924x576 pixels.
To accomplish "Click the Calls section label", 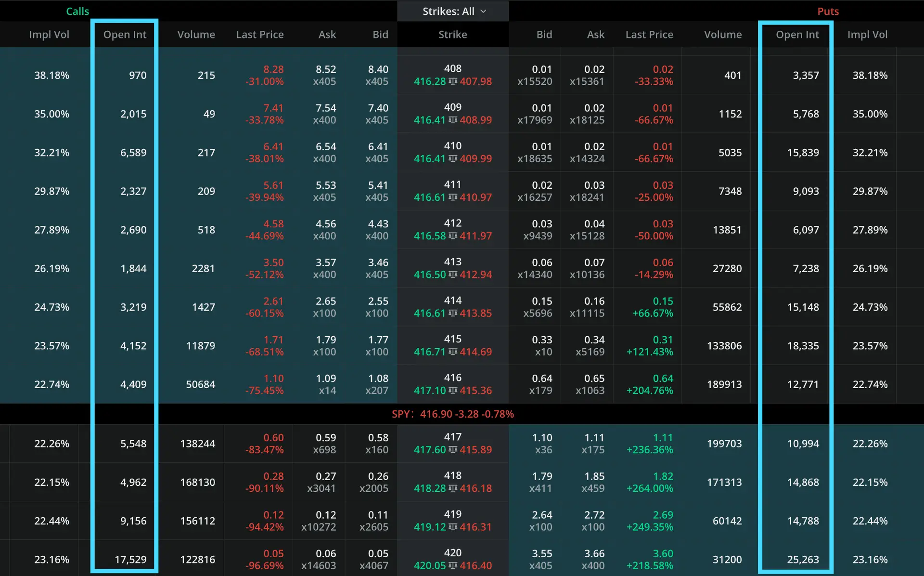I will (77, 11).
